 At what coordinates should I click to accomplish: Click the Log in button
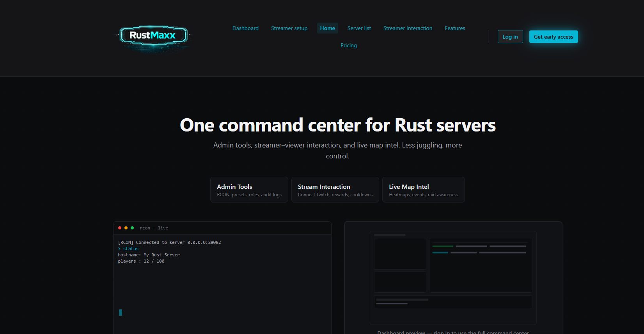[510, 37]
